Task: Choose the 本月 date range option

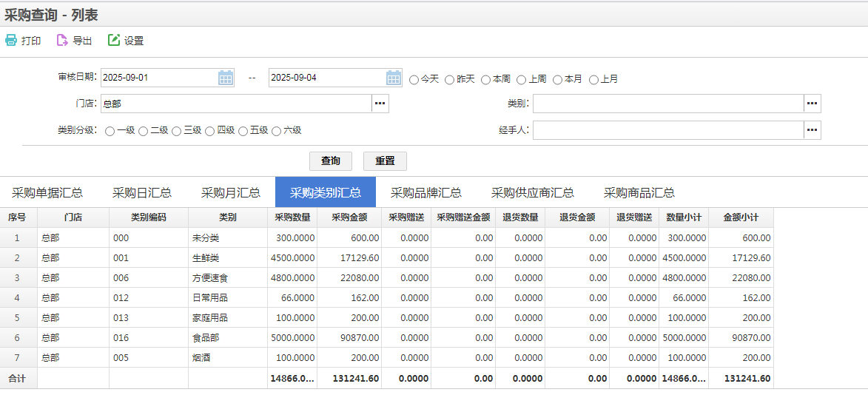Action: coord(558,79)
